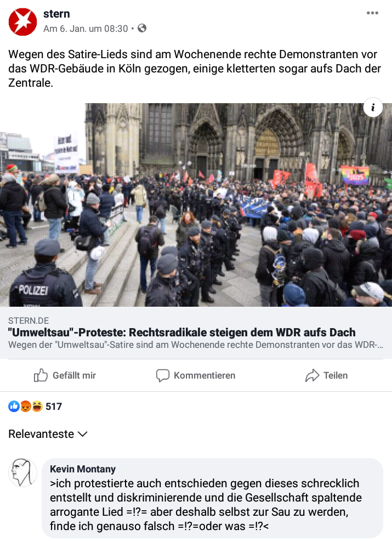Open the angry reaction emoji
This screenshot has width=392, height=541.
(x=26, y=407)
